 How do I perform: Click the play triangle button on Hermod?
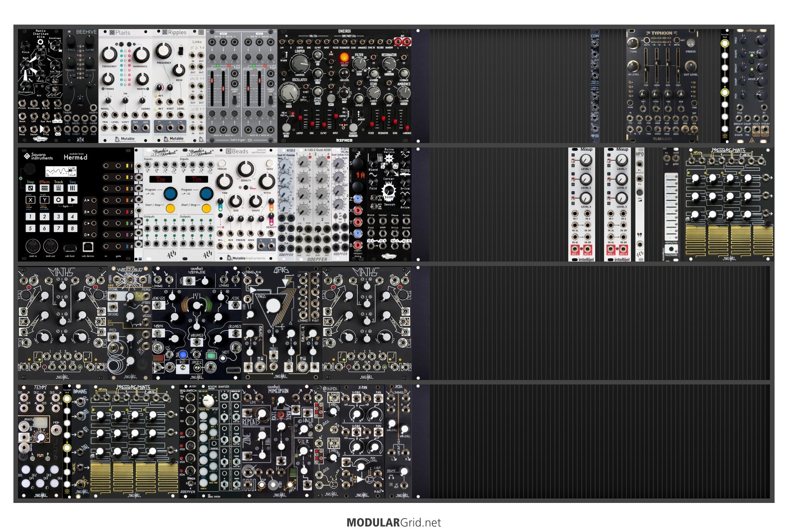coord(72,200)
